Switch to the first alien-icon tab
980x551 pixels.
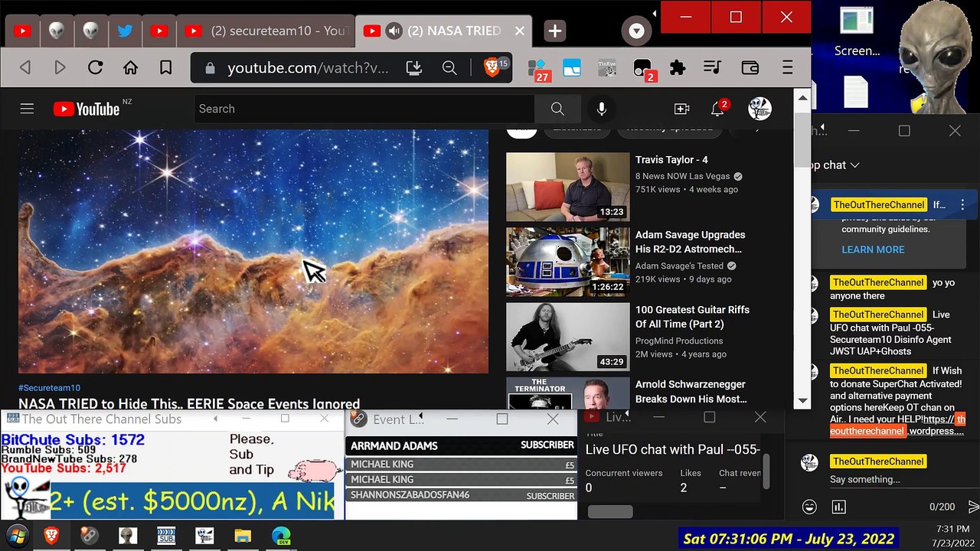coord(57,31)
